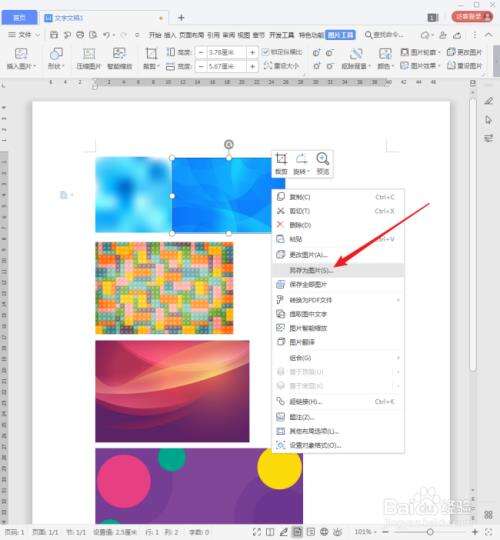
Task: Click the zoom slider in status bar
Action: pyautogui.click(x=430, y=532)
